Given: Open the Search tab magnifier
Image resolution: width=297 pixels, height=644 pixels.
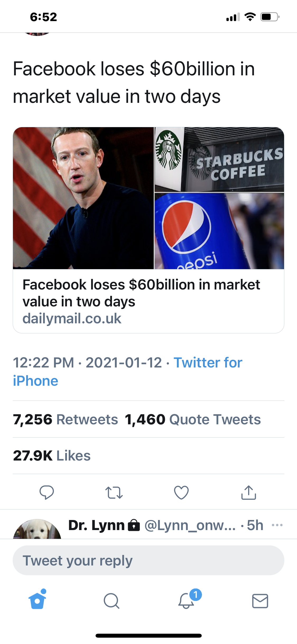Looking at the screenshot, I should coord(111,601).
